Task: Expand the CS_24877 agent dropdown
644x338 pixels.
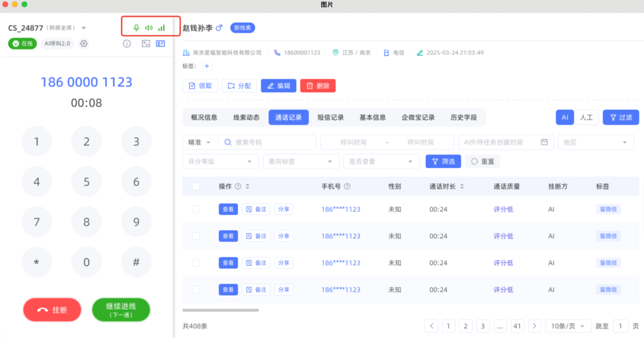Action: tap(84, 28)
